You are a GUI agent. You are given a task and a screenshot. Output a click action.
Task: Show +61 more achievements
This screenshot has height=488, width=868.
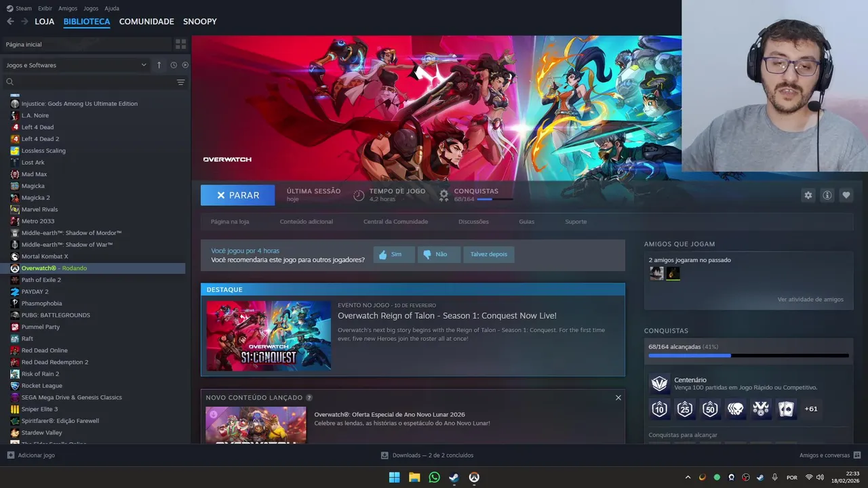[811, 409]
